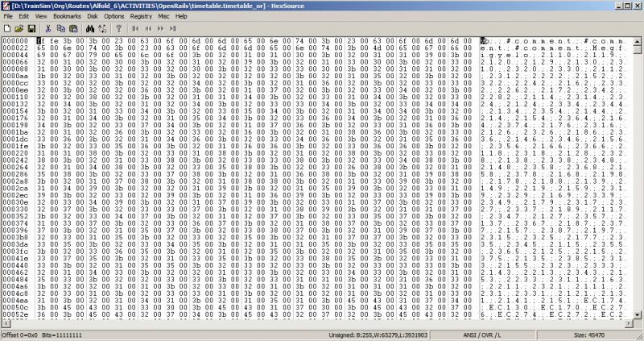This screenshot has width=644, height=341.
Task: Create a new file with the New icon
Action: click(x=7, y=28)
